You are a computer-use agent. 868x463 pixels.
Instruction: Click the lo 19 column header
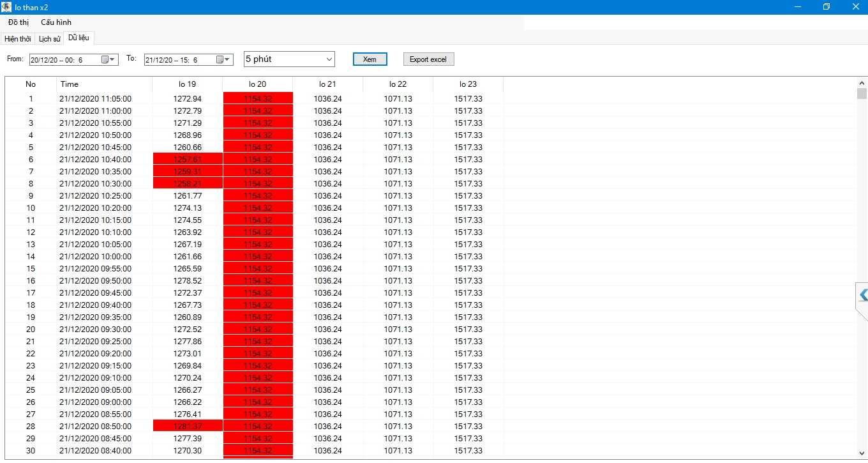(187, 84)
